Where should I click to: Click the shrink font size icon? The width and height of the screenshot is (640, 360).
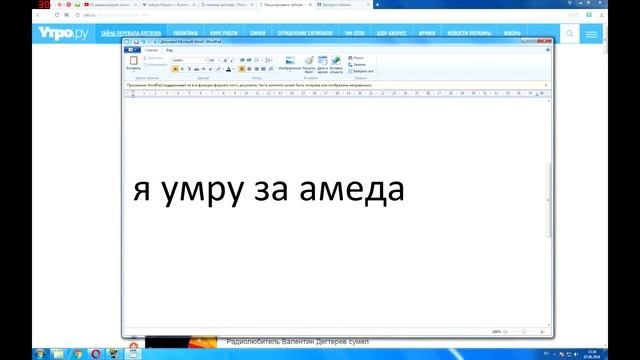coord(231,60)
